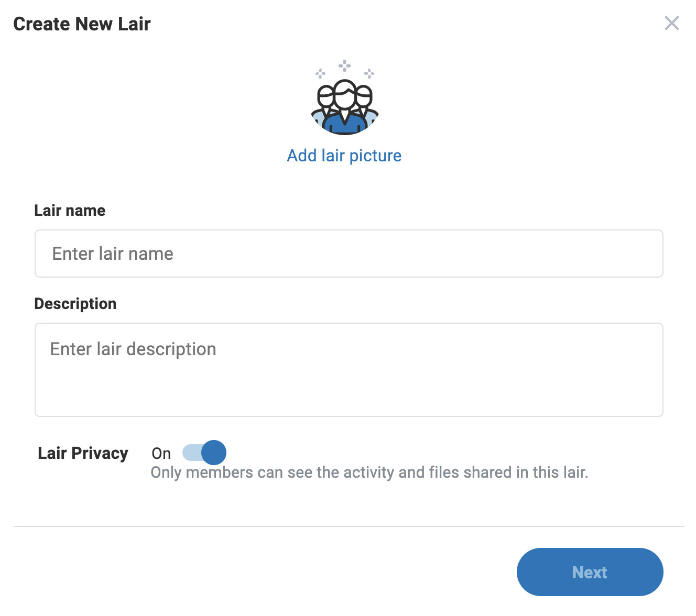Click the round knob of privacy toggle
Image resolution: width=696 pixels, height=616 pixels.
pos(214,453)
